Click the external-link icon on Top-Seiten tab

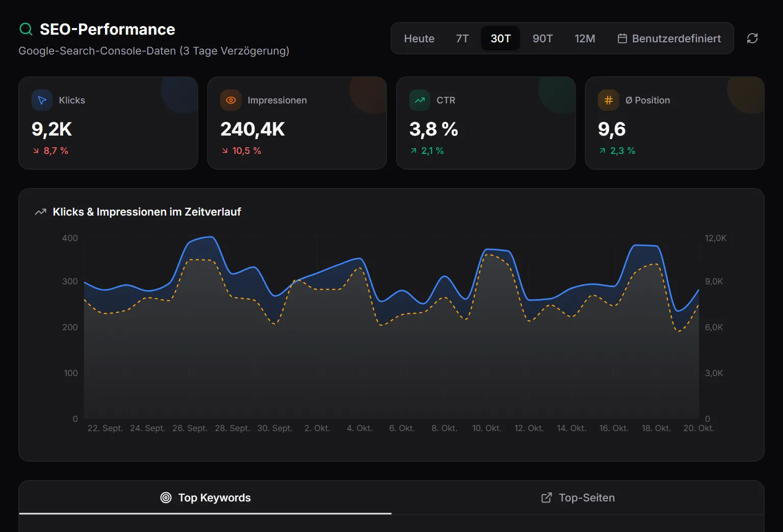546,498
